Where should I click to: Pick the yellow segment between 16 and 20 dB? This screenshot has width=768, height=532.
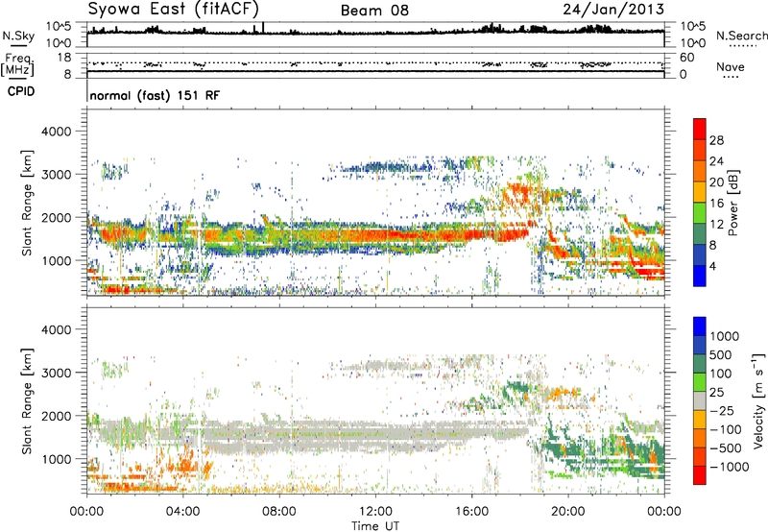(x=700, y=192)
